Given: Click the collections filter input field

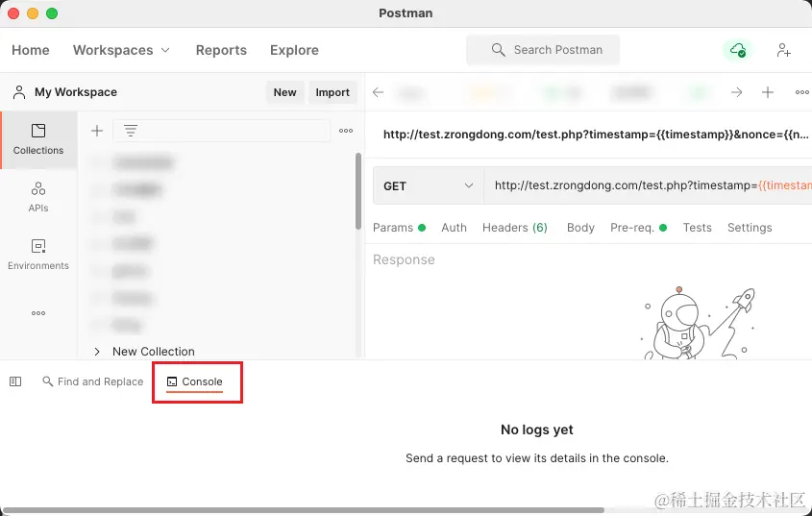Looking at the screenshot, I should [x=221, y=131].
